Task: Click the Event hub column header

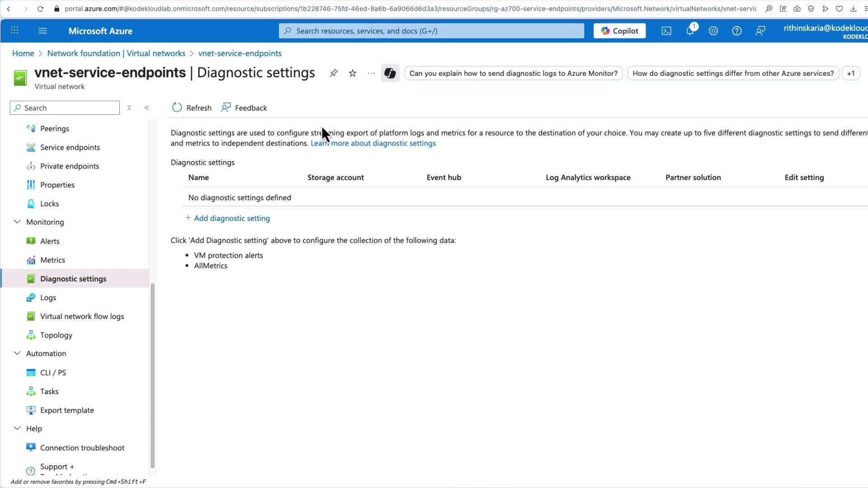Action: pos(443,178)
